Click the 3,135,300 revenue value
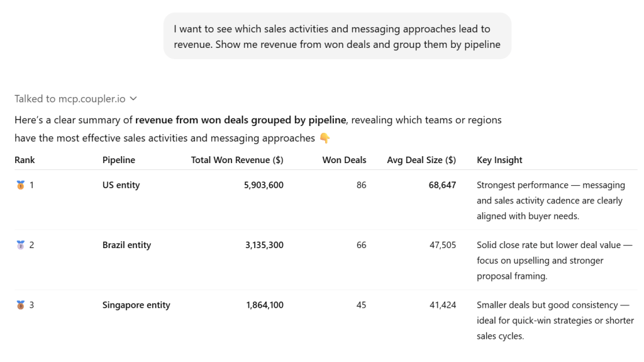This screenshot has width=644, height=362. tap(264, 245)
